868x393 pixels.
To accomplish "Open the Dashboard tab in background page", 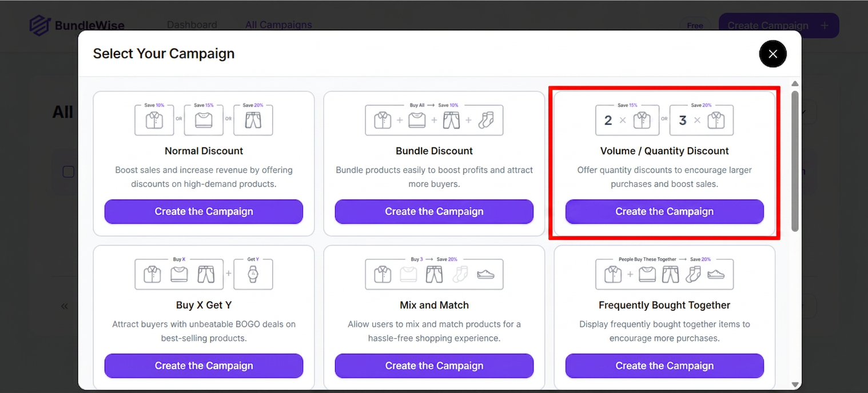I will click(192, 25).
